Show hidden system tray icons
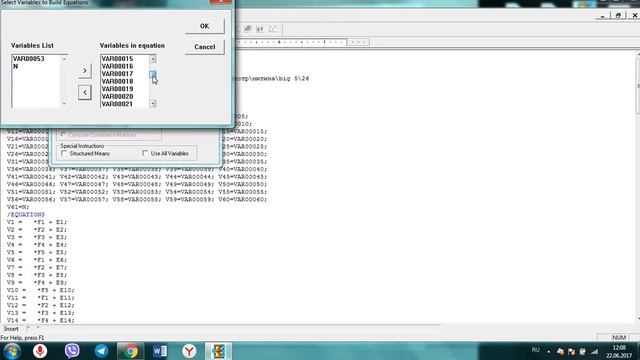 pos(549,351)
